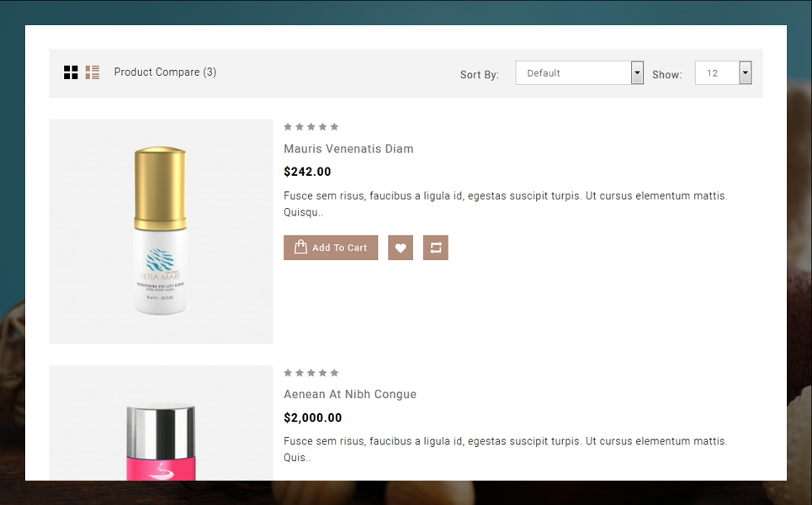Open Aenean At Nibh Congue product title
Image resolution: width=812 pixels, height=505 pixels.
click(350, 394)
